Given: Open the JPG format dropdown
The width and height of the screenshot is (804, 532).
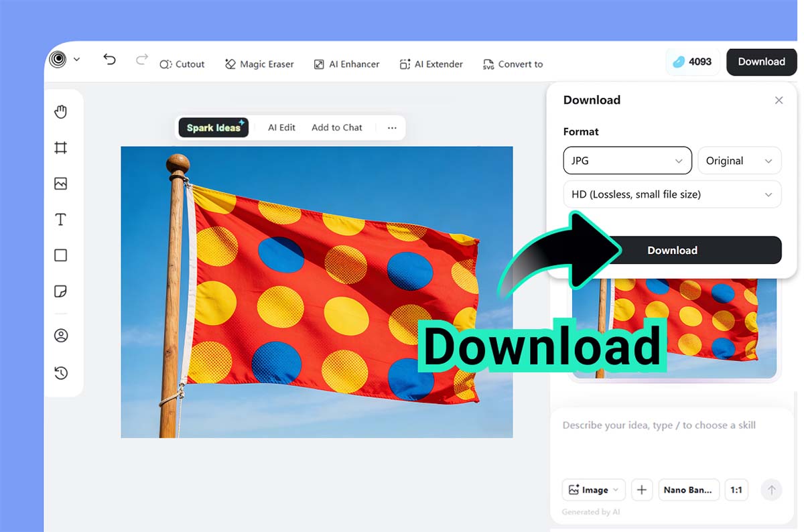Looking at the screenshot, I should tap(627, 160).
